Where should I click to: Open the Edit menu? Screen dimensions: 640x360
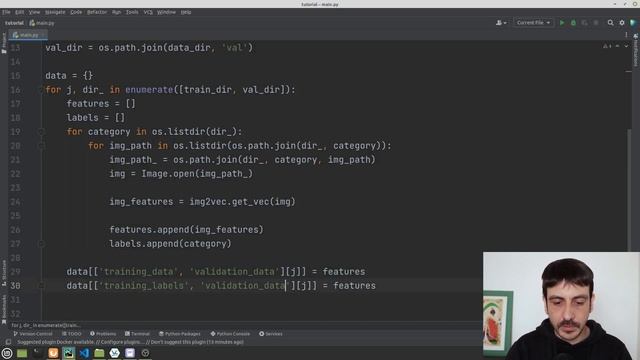coord(19,12)
